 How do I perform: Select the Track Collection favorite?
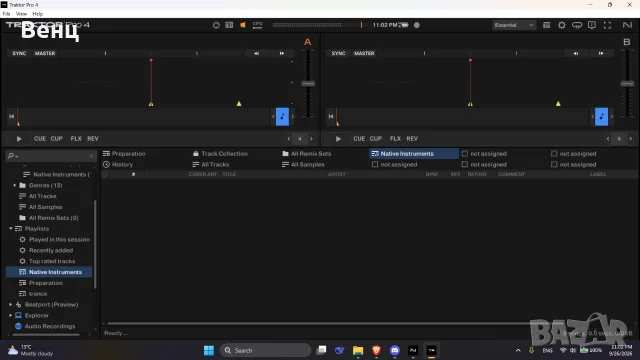point(220,153)
